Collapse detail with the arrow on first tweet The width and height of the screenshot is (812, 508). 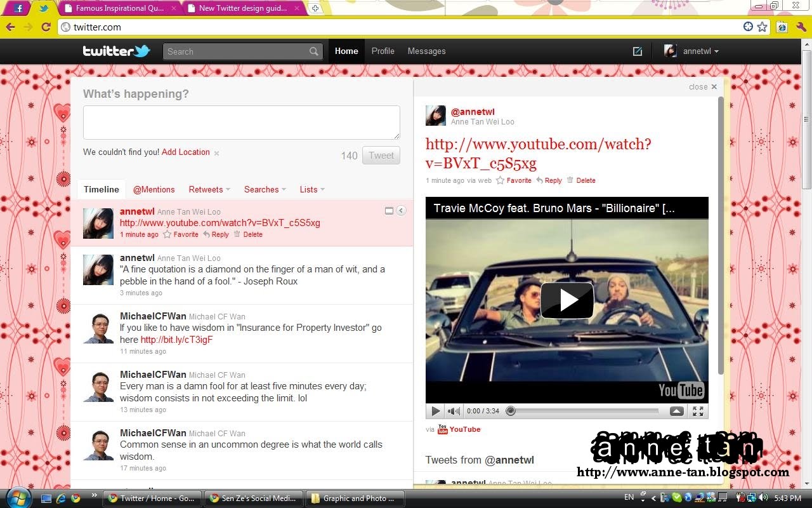401,211
